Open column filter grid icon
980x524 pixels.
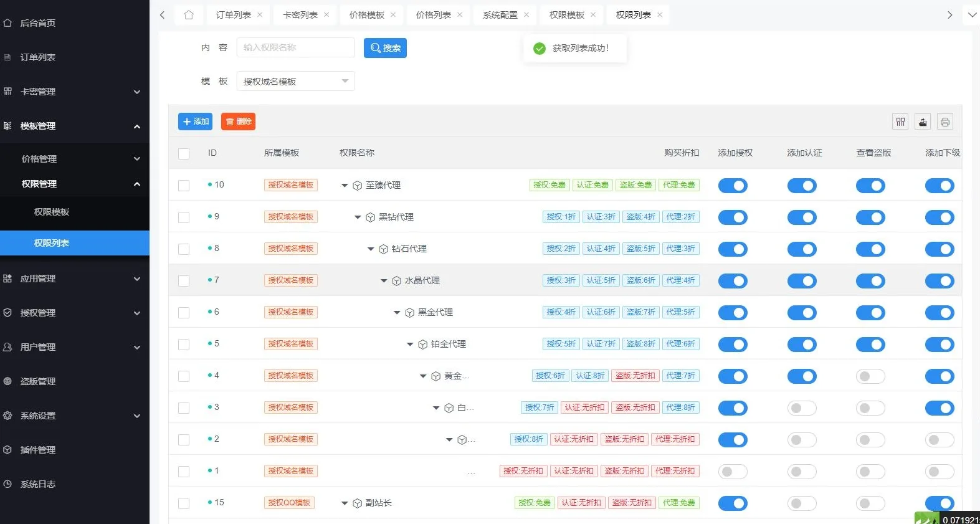pos(900,122)
